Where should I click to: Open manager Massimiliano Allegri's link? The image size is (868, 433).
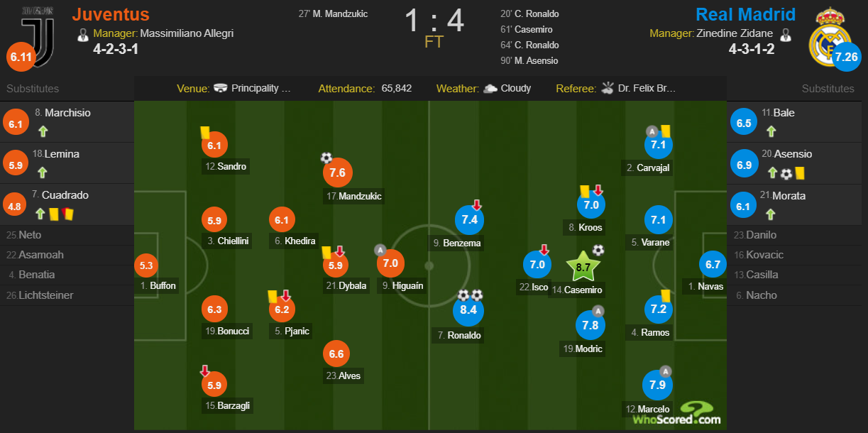(187, 33)
